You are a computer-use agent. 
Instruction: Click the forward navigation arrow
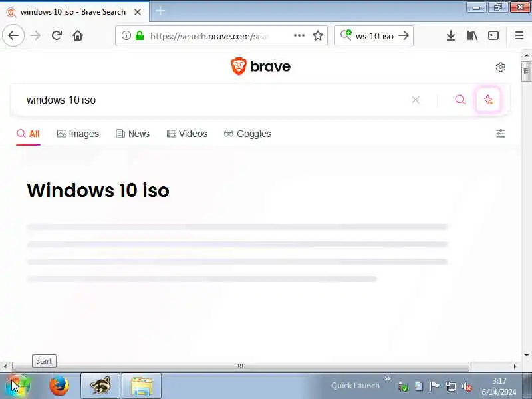coord(35,35)
